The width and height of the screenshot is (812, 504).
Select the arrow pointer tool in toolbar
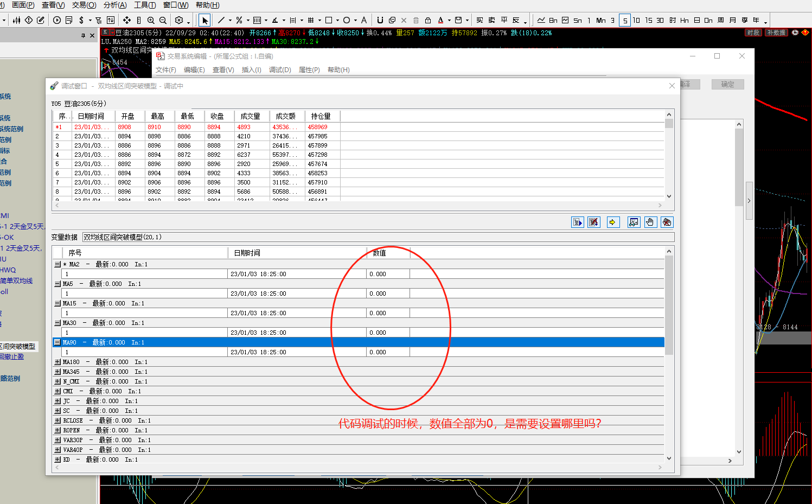click(204, 20)
